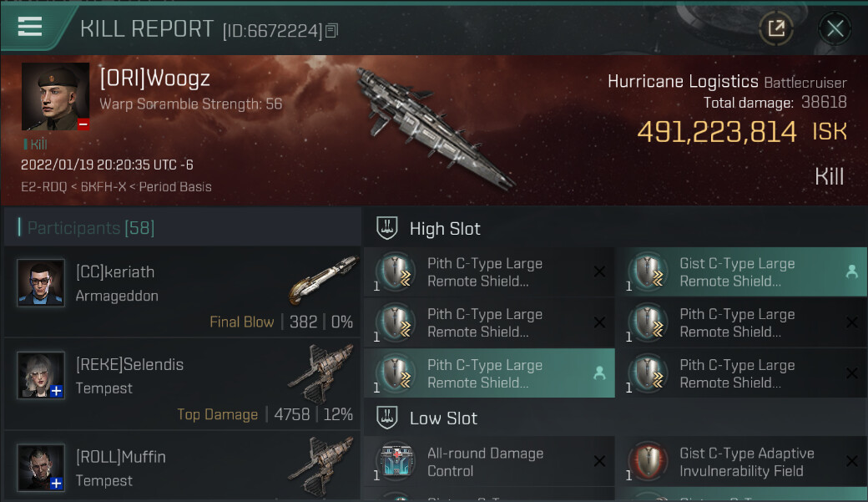
Task: Open Woogz pilot portrait
Action: (x=55, y=96)
